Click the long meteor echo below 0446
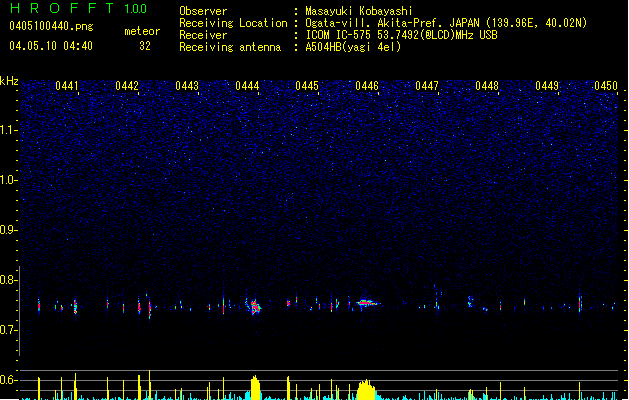This screenshot has height=400, width=629. pyautogui.click(x=367, y=303)
